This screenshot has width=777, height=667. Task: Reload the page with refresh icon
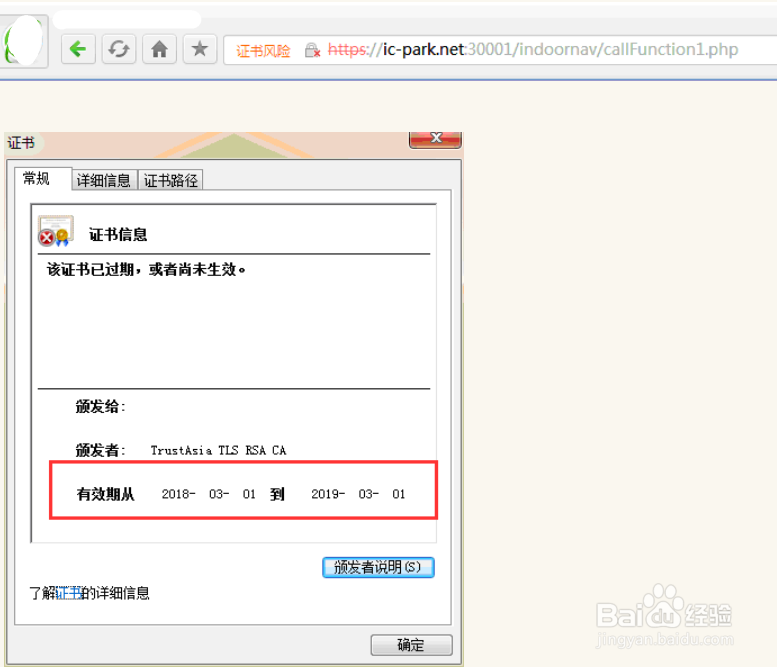(x=119, y=49)
